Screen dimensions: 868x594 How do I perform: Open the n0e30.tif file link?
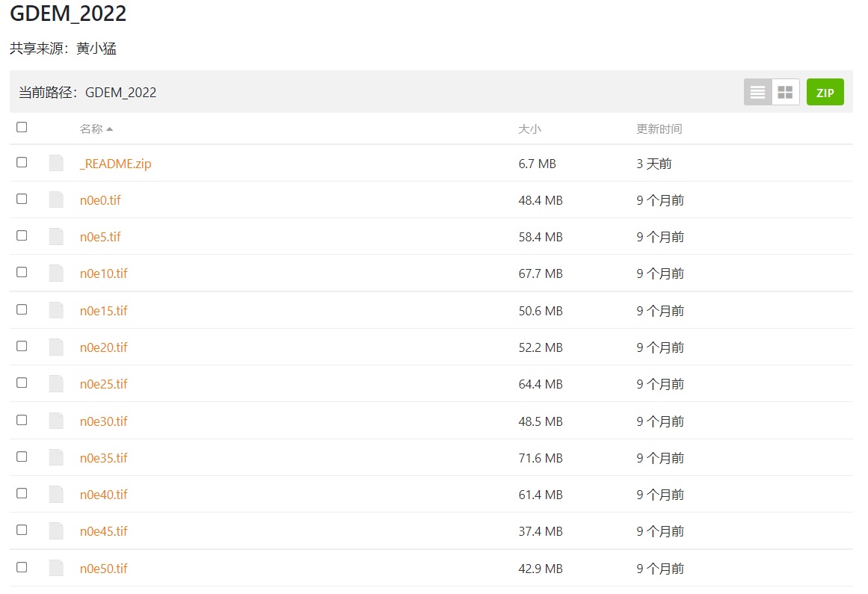pyautogui.click(x=103, y=421)
